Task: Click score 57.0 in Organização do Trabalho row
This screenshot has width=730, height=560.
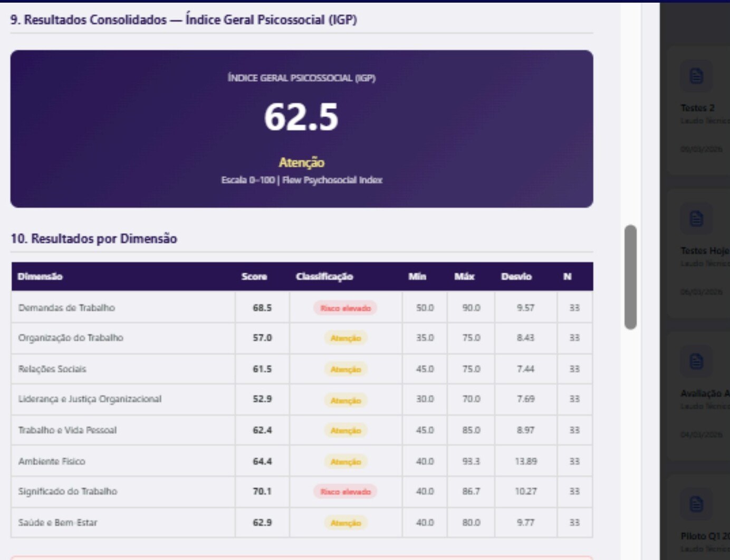Action: (262, 338)
